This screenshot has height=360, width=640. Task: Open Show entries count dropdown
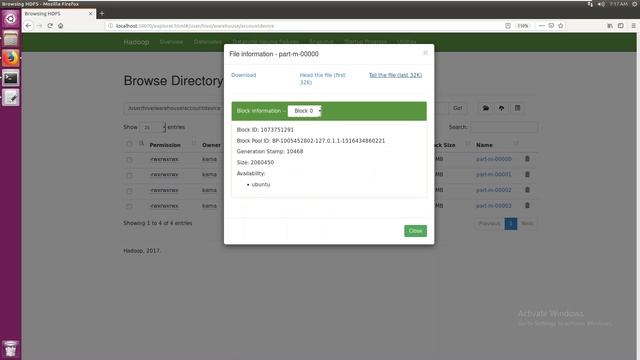click(153, 127)
